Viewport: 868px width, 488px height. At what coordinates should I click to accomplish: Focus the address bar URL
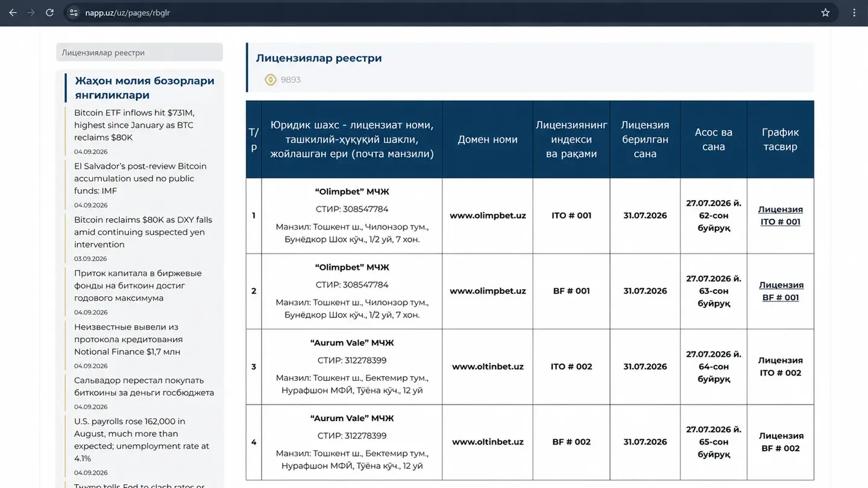click(x=128, y=13)
